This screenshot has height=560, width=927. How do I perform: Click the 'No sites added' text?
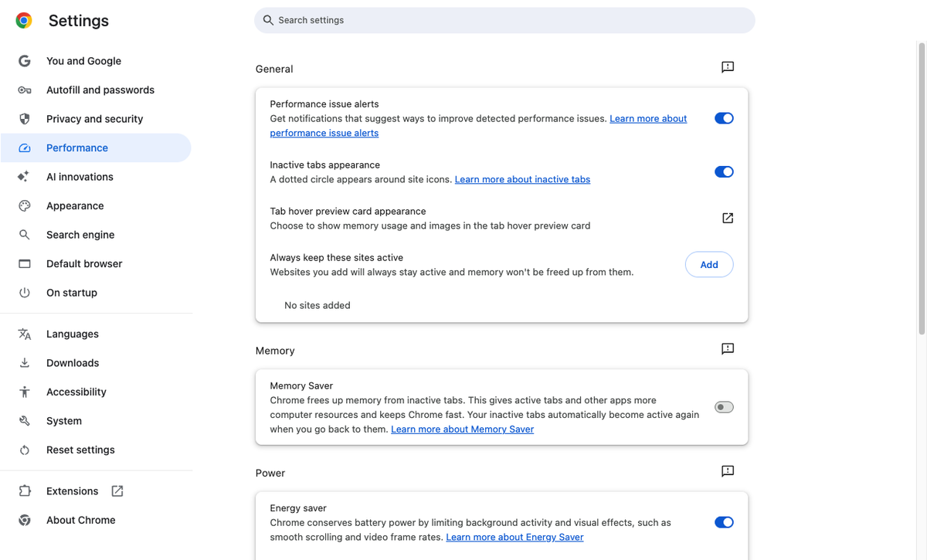(x=317, y=305)
